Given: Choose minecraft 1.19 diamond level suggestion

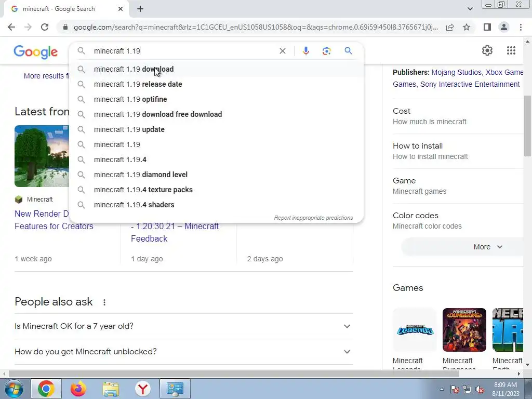Looking at the screenshot, I should point(217,175).
